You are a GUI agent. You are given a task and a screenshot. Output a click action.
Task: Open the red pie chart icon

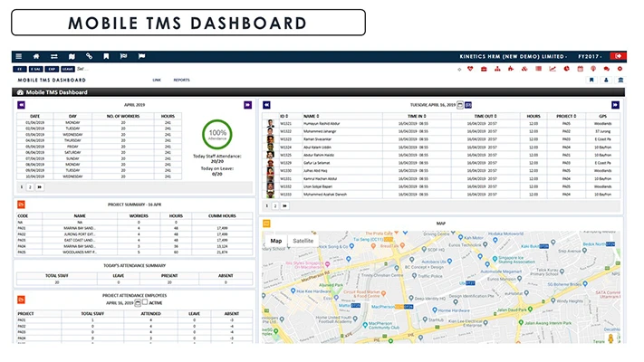[x=566, y=69]
